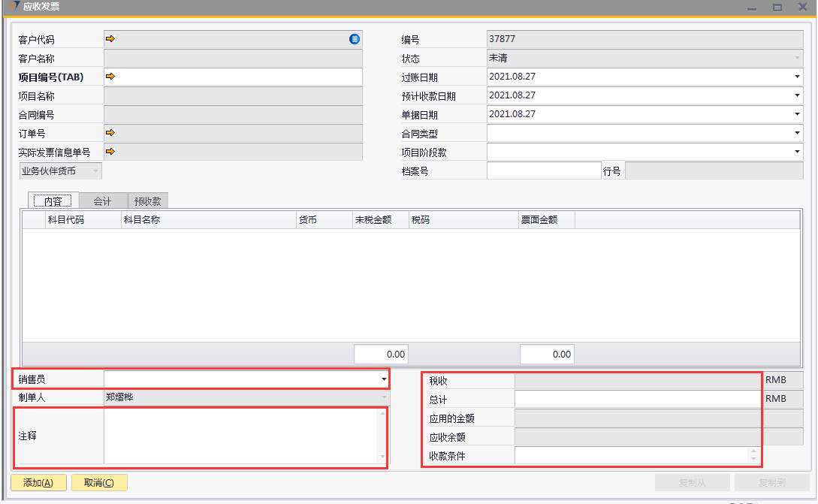Click into the 注释 remarks text area
818x504 pixels.
point(240,436)
